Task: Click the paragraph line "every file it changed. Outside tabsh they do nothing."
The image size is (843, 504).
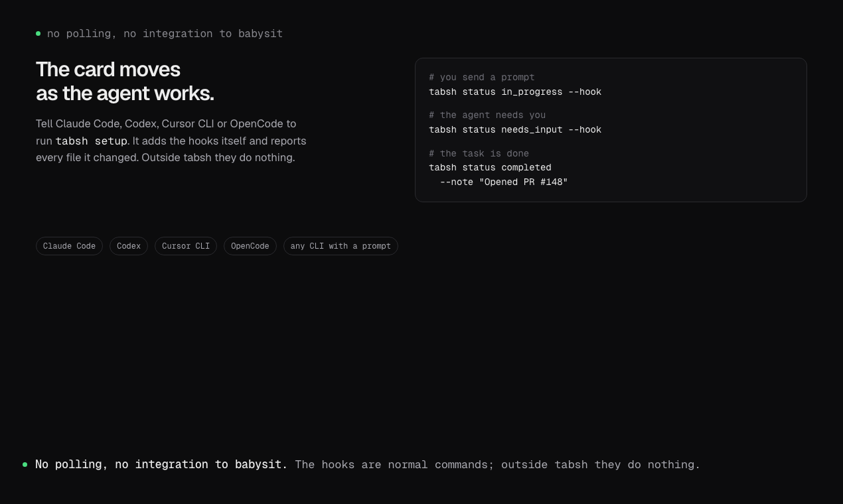Action: point(165,158)
